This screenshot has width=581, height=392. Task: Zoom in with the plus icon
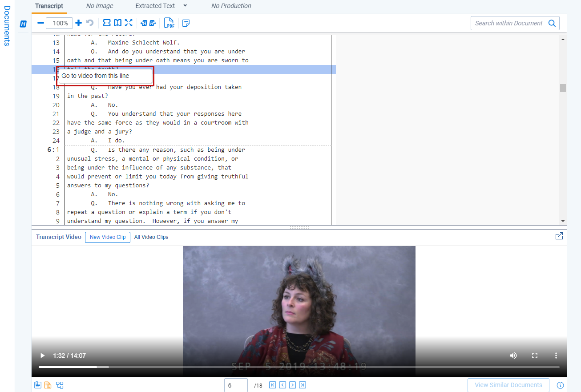(x=78, y=23)
